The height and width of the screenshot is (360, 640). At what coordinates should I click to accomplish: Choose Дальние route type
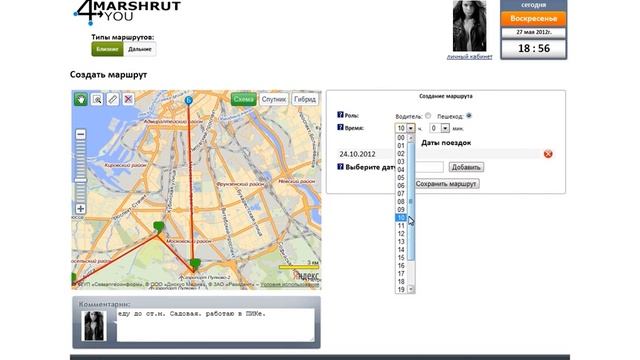[140, 49]
